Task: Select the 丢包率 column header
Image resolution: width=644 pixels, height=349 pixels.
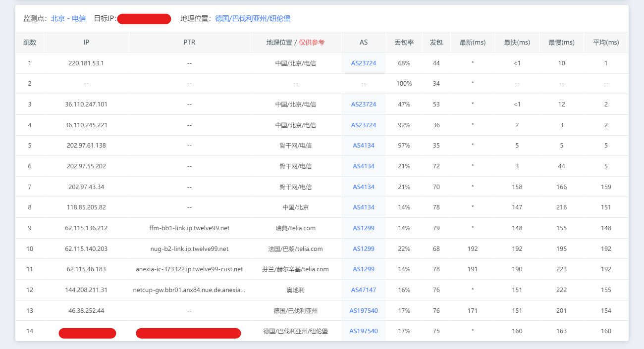Action: tap(404, 43)
